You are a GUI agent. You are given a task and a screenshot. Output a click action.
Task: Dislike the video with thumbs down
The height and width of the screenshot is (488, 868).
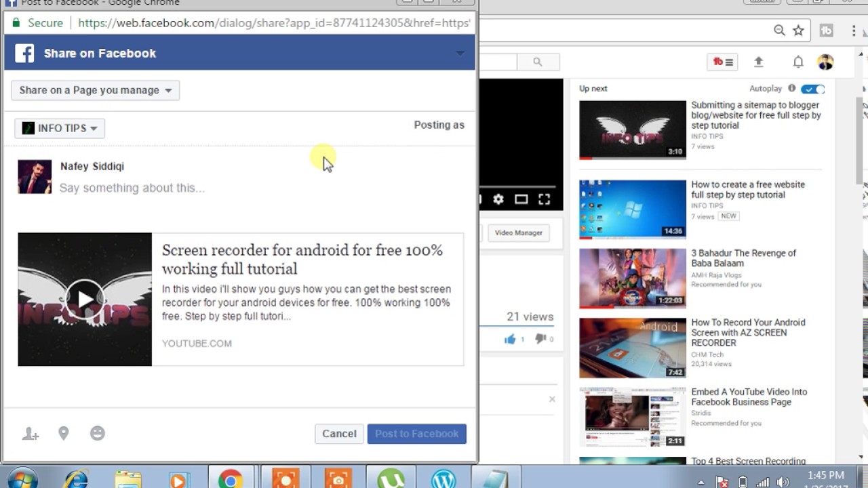point(540,339)
